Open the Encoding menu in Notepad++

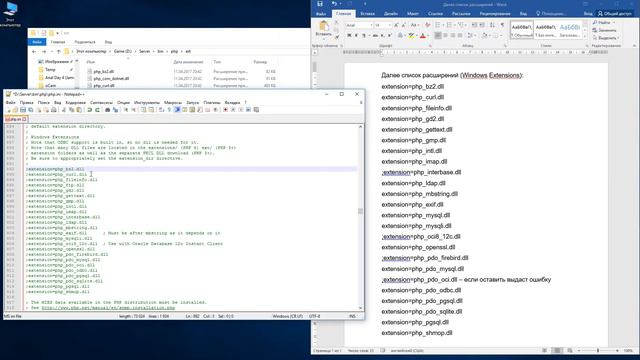coord(76,103)
